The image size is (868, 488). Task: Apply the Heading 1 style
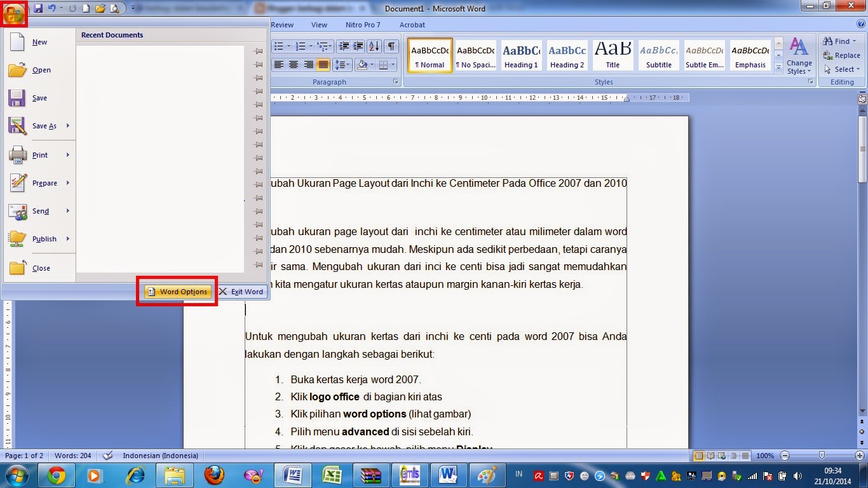pos(521,56)
